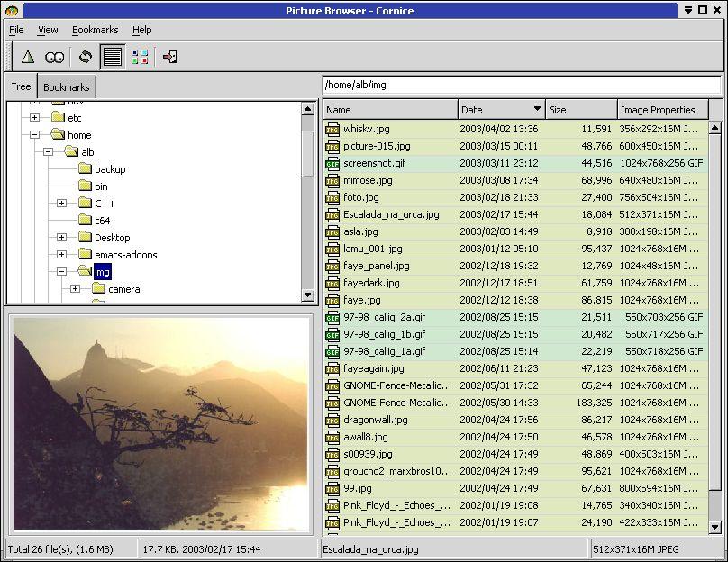The height and width of the screenshot is (562, 728).
Task: Open the Bookmarks menu
Action: click(96, 30)
